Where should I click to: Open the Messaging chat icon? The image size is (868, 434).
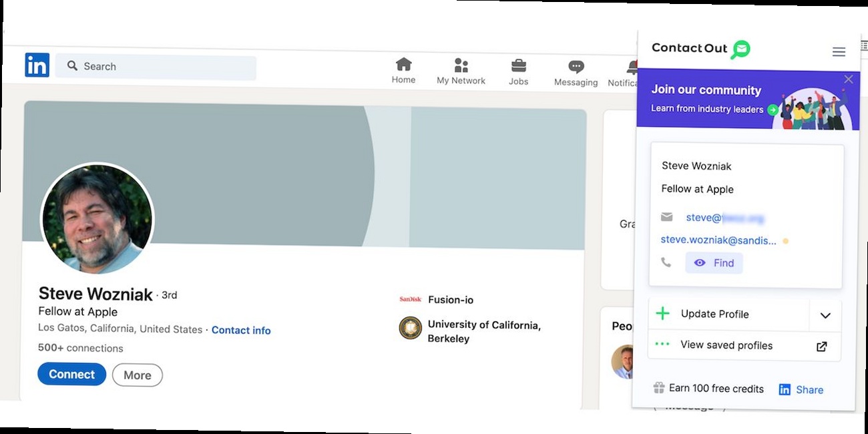[x=576, y=67]
